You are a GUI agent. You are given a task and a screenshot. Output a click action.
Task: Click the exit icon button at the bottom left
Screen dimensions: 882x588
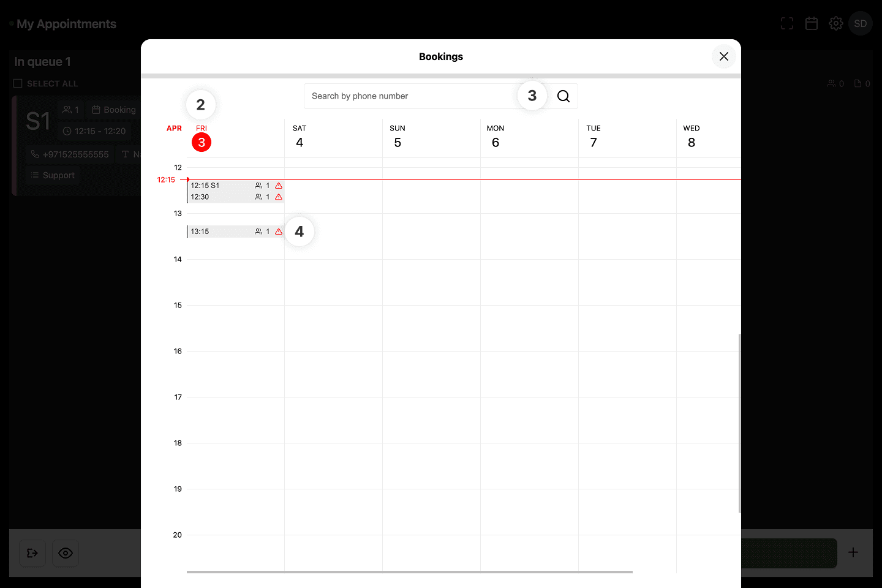click(x=32, y=553)
